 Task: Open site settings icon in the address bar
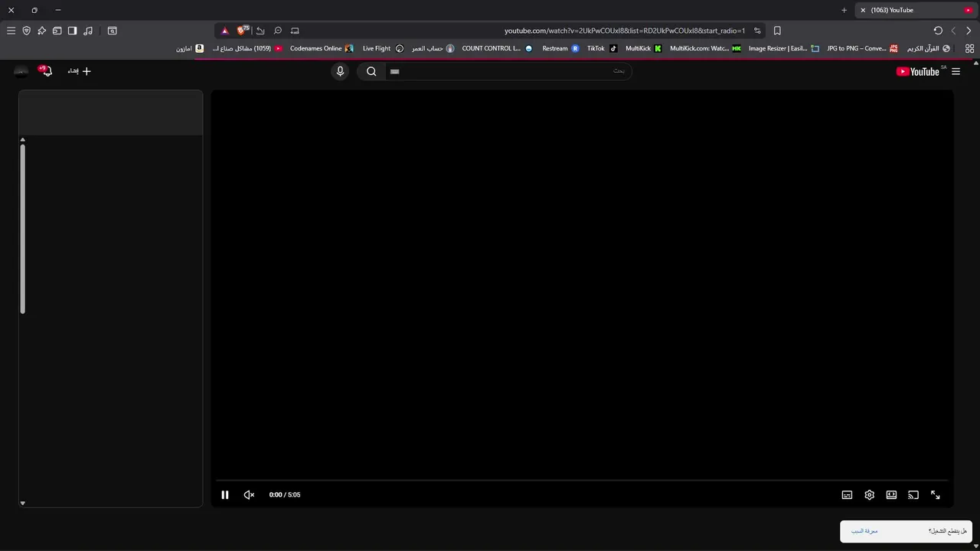click(757, 31)
